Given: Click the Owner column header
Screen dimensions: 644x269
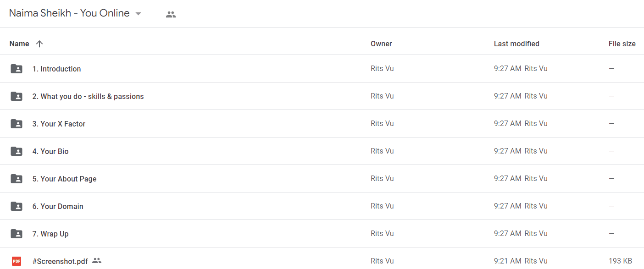Looking at the screenshot, I should [x=381, y=44].
